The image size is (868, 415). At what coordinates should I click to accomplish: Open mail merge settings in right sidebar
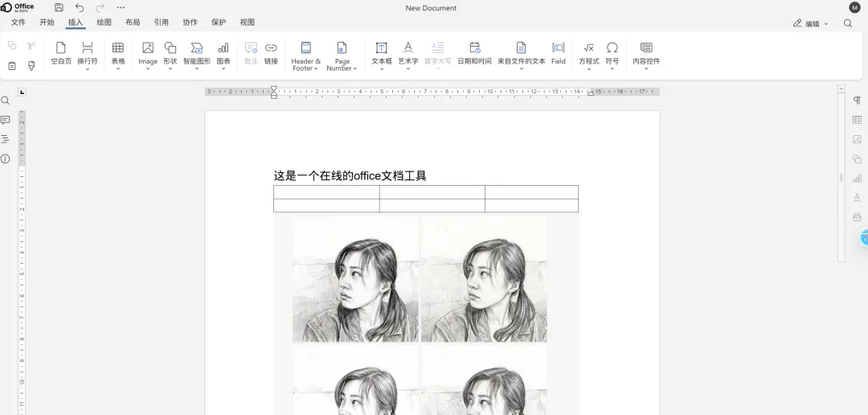pyautogui.click(x=857, y=217)
